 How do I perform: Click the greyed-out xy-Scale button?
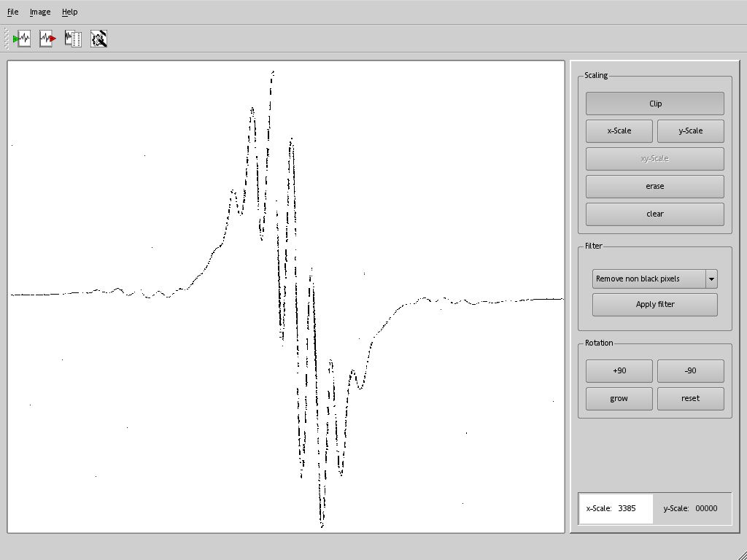tap(655, 158)
